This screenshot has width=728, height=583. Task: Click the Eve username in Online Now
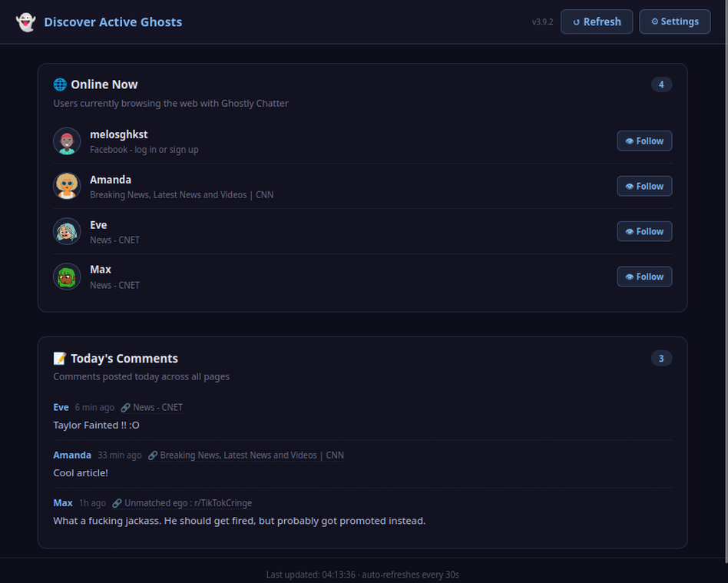[98, 225]
